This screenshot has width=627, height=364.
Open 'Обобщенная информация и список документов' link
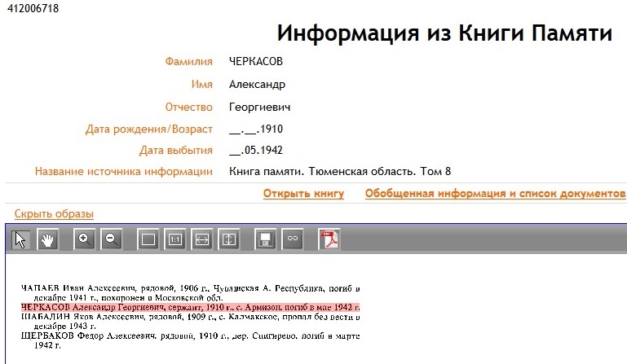tap(495, 194)
